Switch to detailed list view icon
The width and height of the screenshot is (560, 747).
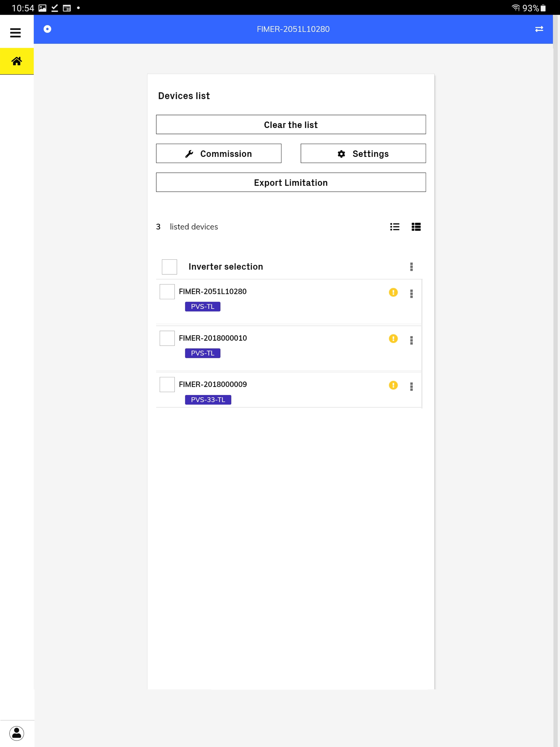click(416, 227)
